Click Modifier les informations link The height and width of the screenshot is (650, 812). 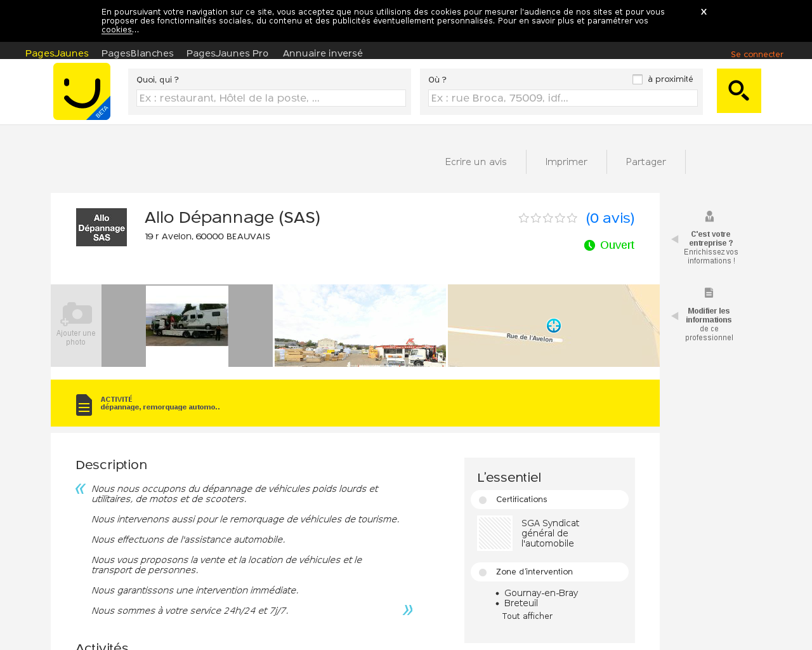click(x=709, y=315)
